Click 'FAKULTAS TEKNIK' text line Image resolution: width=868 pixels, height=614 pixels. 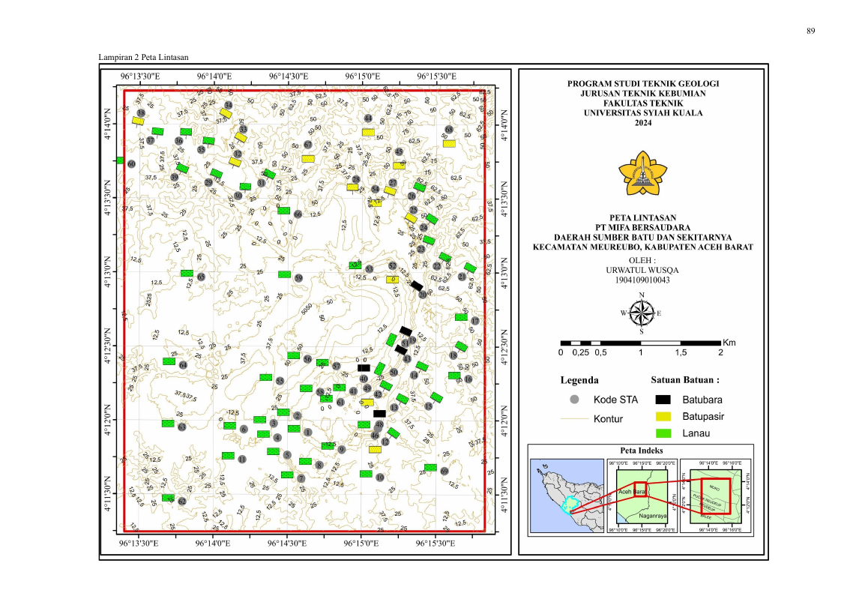(642, 103)
